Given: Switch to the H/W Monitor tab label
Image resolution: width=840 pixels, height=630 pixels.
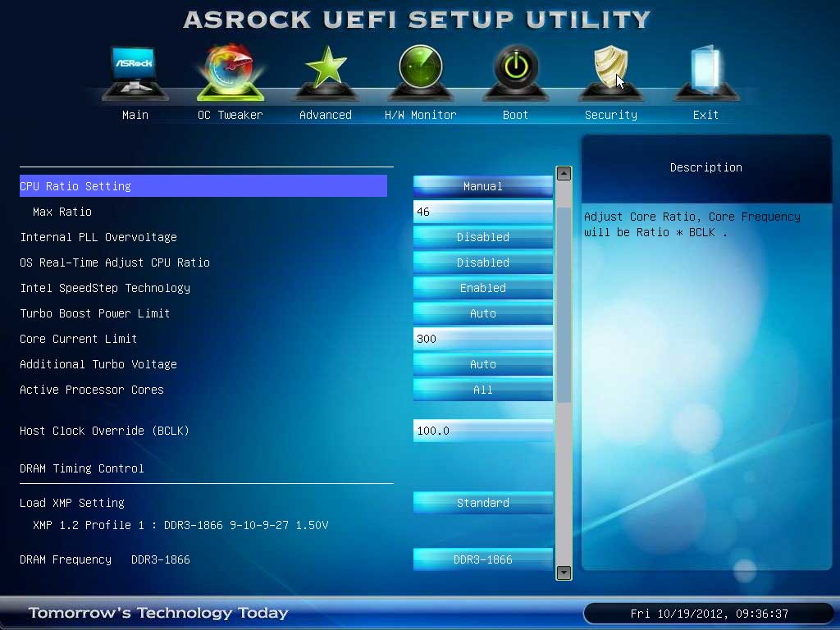Looking at the screenshot, I should tap(421, 115).
